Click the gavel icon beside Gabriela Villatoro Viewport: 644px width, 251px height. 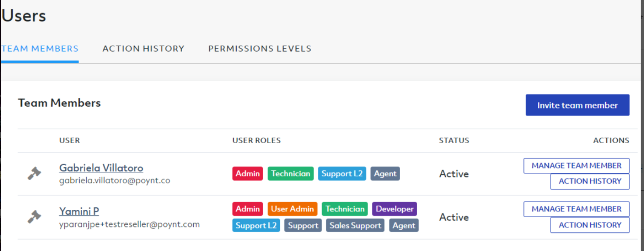point(34,173)
